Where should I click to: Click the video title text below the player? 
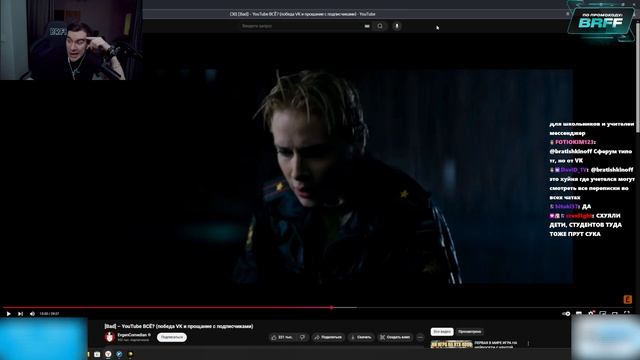click(x=179, y=326)
